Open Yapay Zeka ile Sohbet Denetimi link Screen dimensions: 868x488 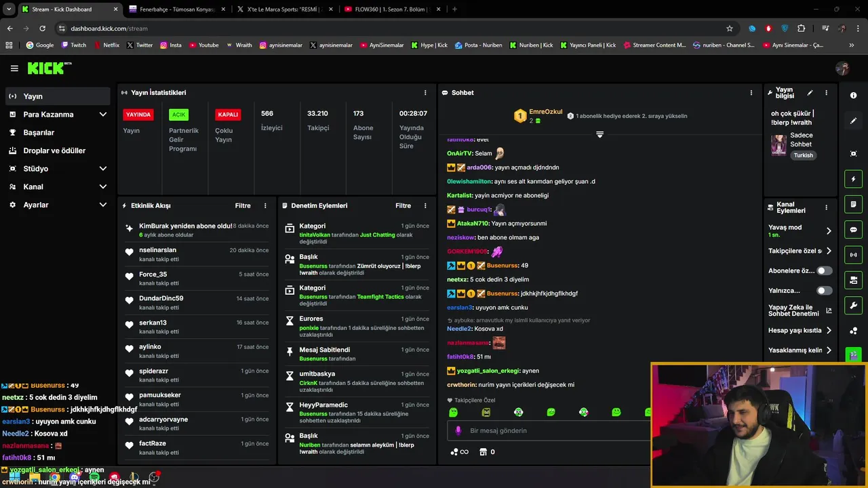[800, 310]
